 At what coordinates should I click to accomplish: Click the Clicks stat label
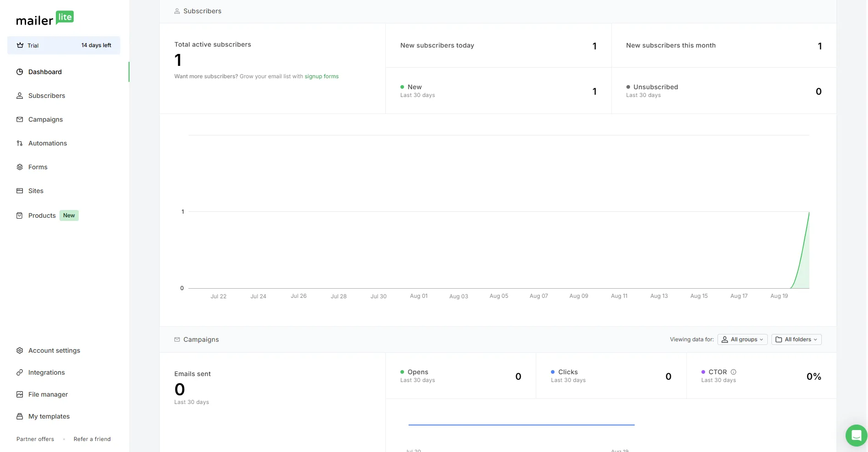click(568, 372)
